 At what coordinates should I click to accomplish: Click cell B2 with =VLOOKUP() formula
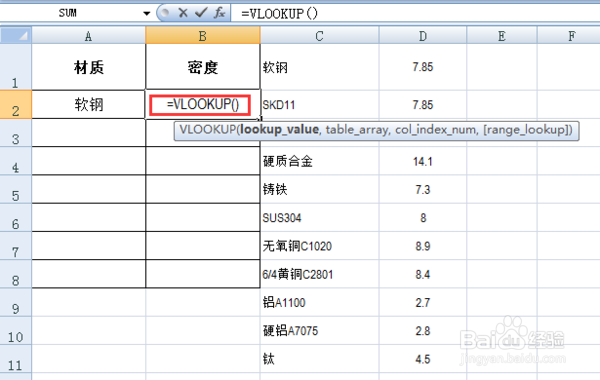tap(203, 104)
